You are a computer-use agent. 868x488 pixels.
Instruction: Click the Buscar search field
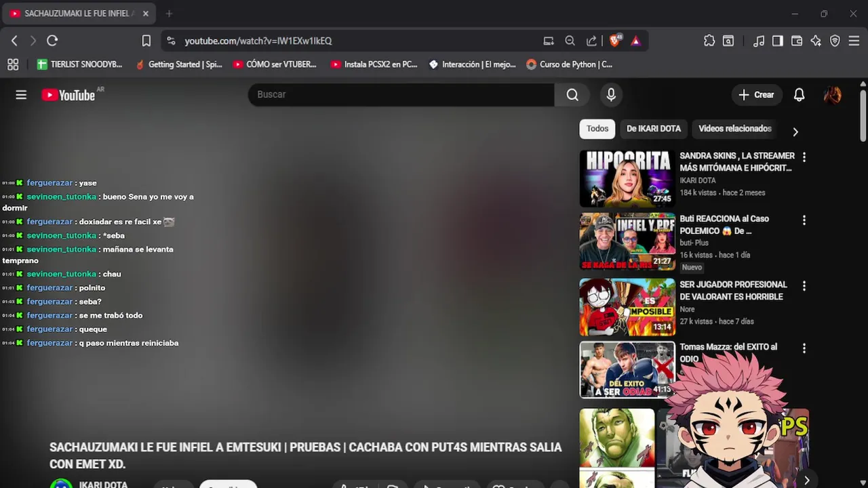click(401, 94)
